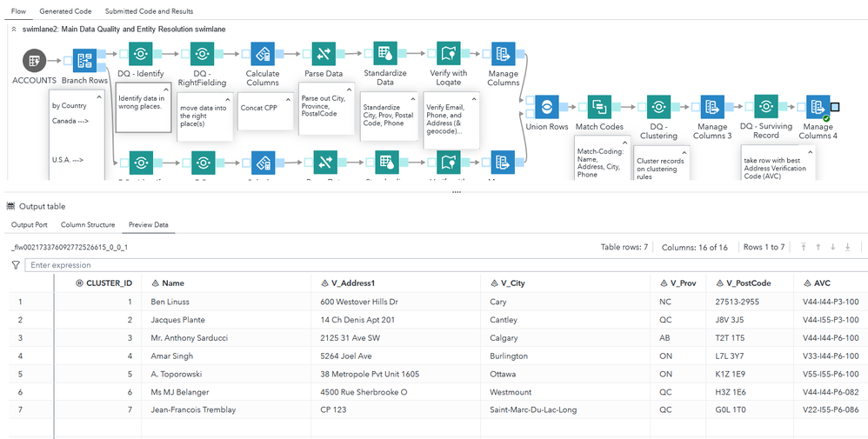Screen dimensions: 868x439
Task: Select the Parse Data node in the Canada branch
Action: tap(324, 54)
